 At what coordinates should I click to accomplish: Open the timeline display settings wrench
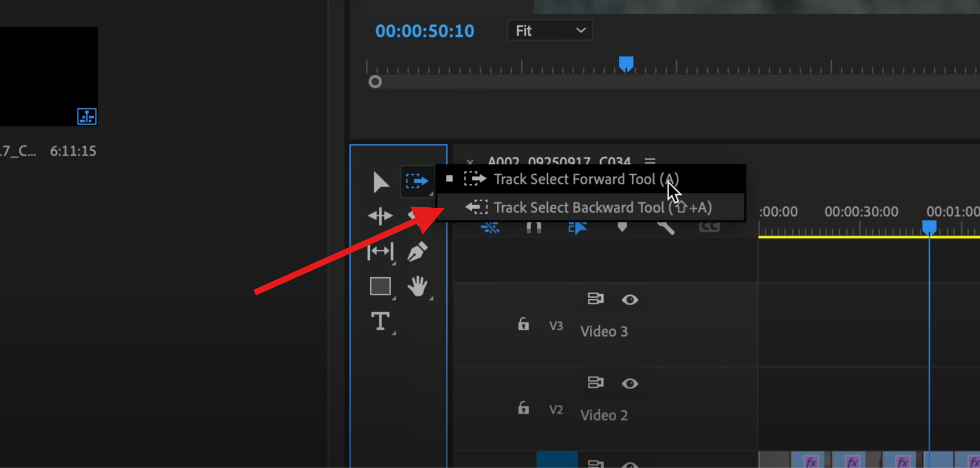pyautogui.click(x=667, y=229)
